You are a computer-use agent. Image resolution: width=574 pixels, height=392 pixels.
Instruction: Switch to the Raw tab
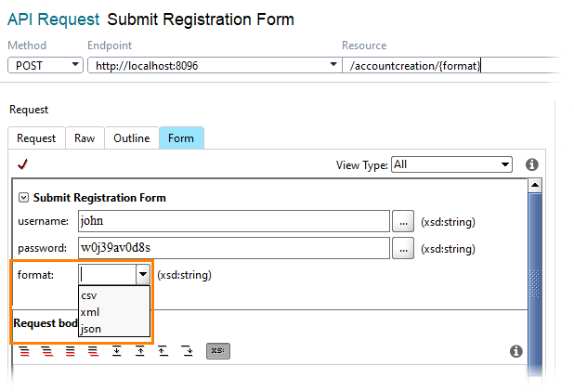[x=85, y=138]
